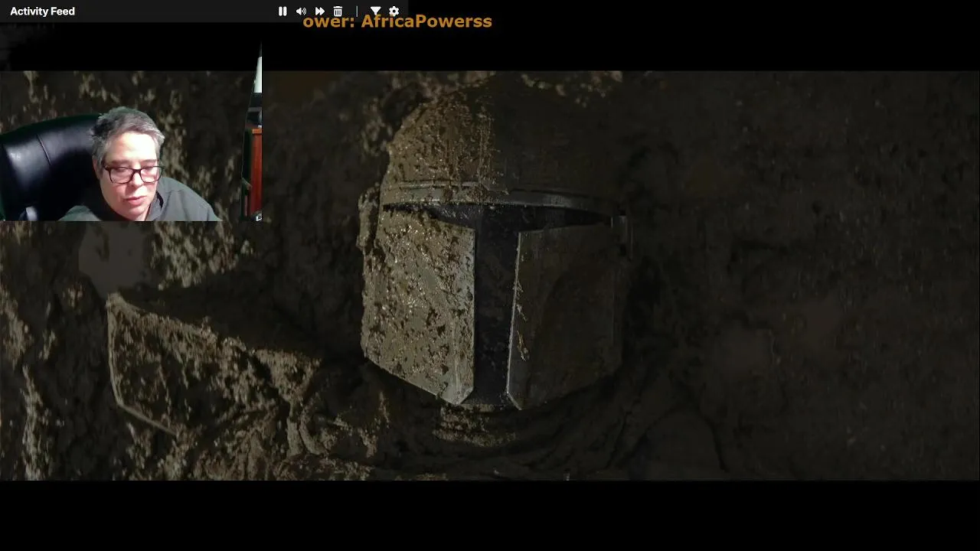980x551 pixels.
Task: Clear alerts with the trash icon
Action: click(338, 11)
